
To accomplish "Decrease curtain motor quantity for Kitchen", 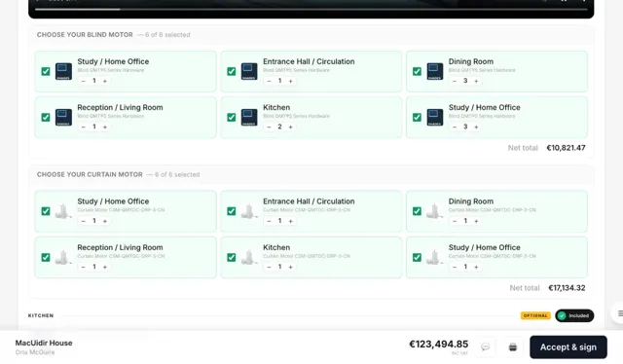I will click(x=269, y=267).
